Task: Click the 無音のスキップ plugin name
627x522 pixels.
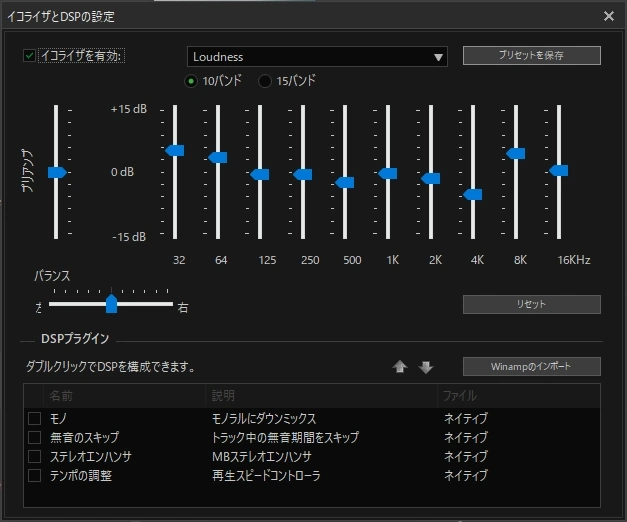Action: click(84, 437)
